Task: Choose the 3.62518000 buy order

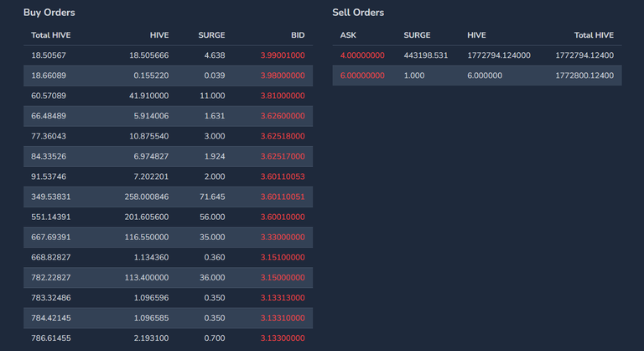Action: pos(168,136)
